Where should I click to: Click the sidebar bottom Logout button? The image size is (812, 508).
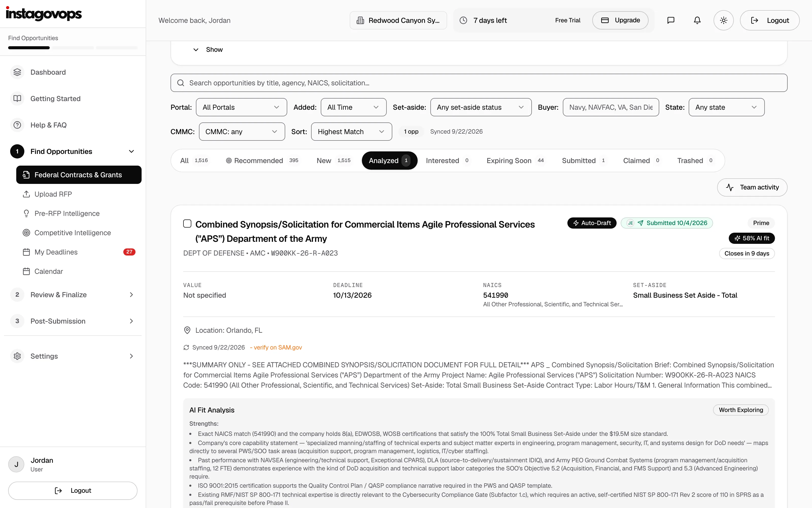click(x=73, y=490)
